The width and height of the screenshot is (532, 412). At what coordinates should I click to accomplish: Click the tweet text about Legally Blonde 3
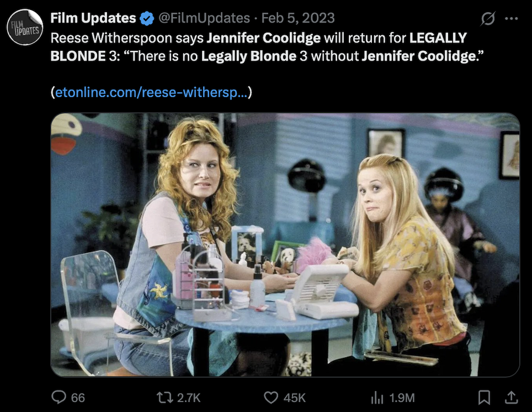coord(267,47)
